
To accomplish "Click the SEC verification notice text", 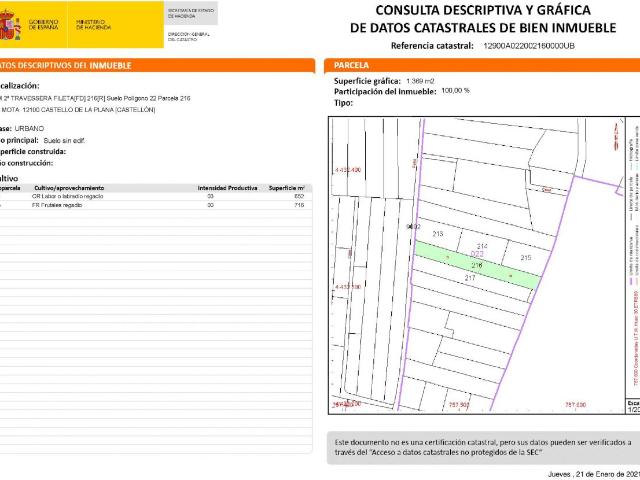I will pos(482,447).
